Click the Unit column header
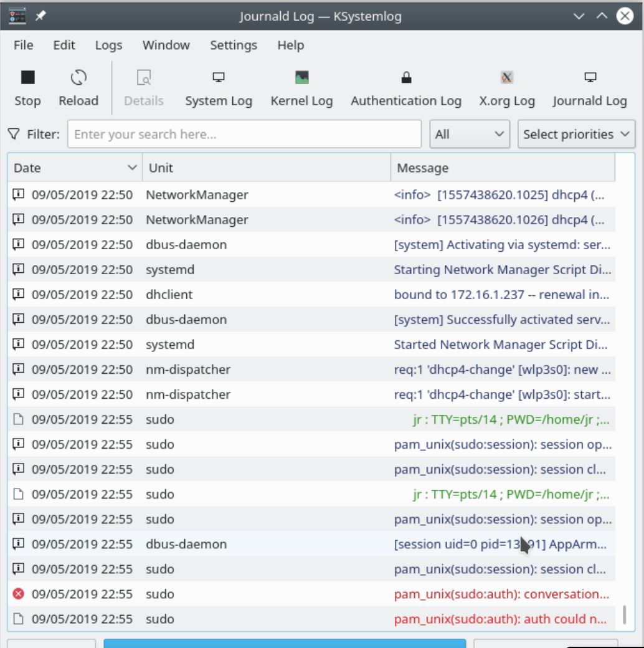 pos(267,168)
